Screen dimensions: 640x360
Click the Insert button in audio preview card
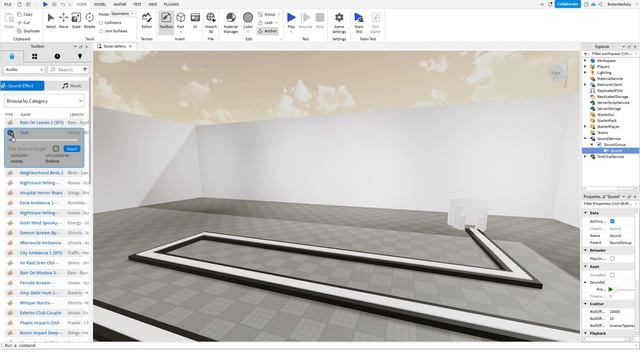(x=72, y=149)
